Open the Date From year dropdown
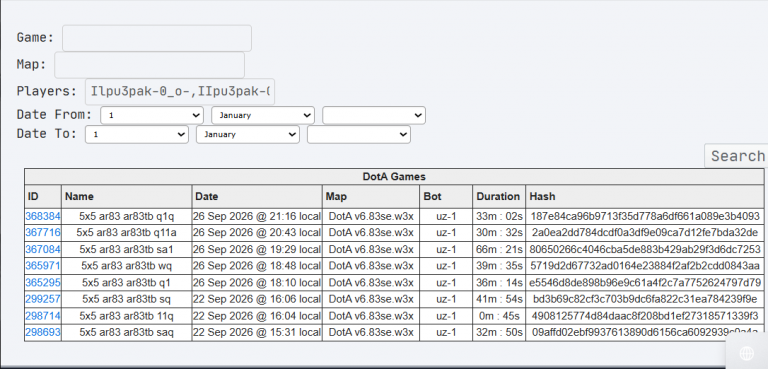The image size is (768, 369). tap(374, 115)
